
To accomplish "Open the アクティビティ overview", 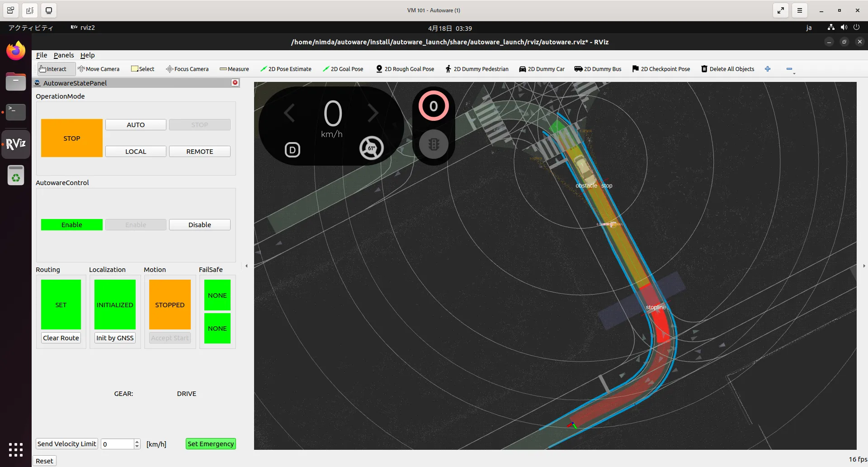I will pyautogui.click(x=31, y=28).
